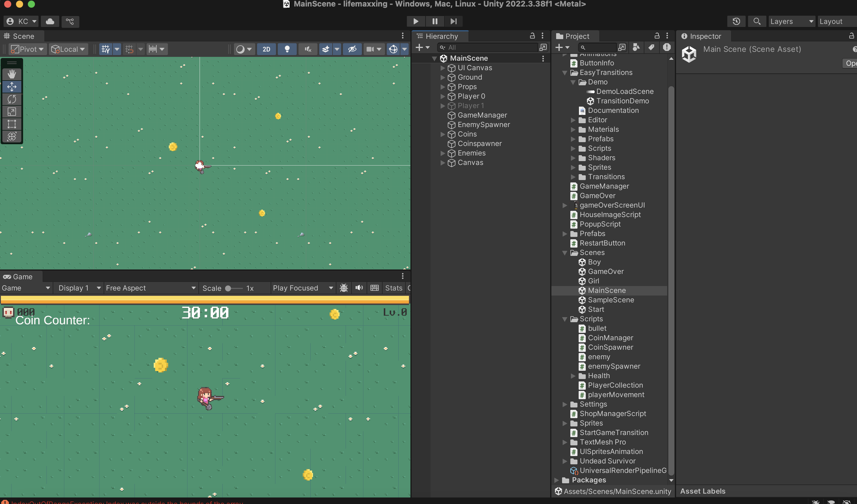Select the Rotate tool
The width and height of the screenshot is (857, 504).
click(12, 99)
